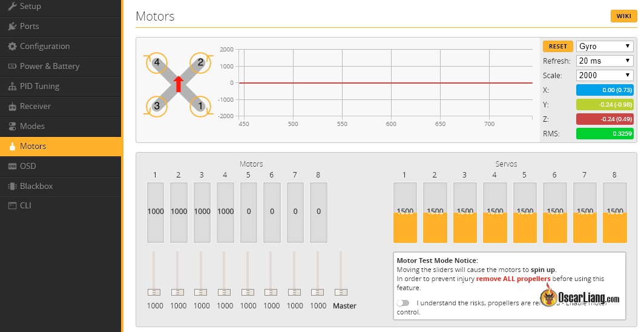Image resolution: width=644 pixels, height=332 pixels.
Task: Click the Configuration gear icon
Action: [x=12, y=47]
